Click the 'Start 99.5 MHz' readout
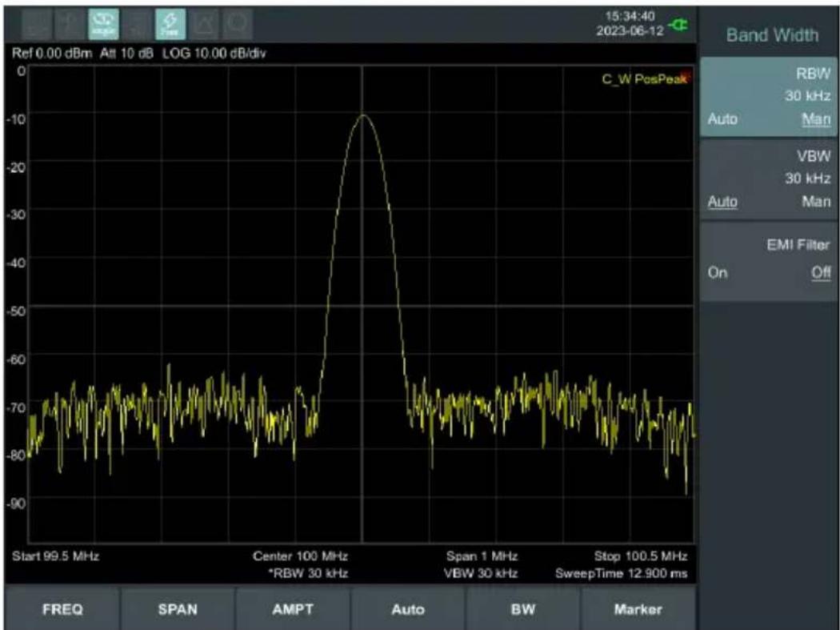The height and width of the screenshot is (630, 840). pyautogui.click(x=56, y=556)
